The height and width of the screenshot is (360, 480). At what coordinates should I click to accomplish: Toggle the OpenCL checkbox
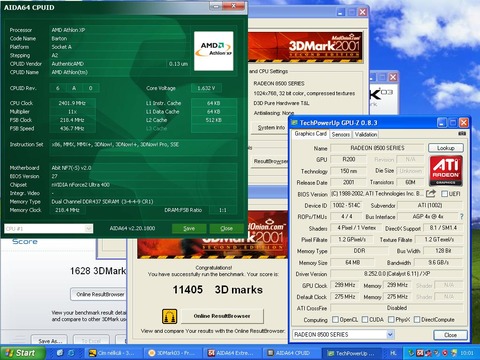coord(335,320)
